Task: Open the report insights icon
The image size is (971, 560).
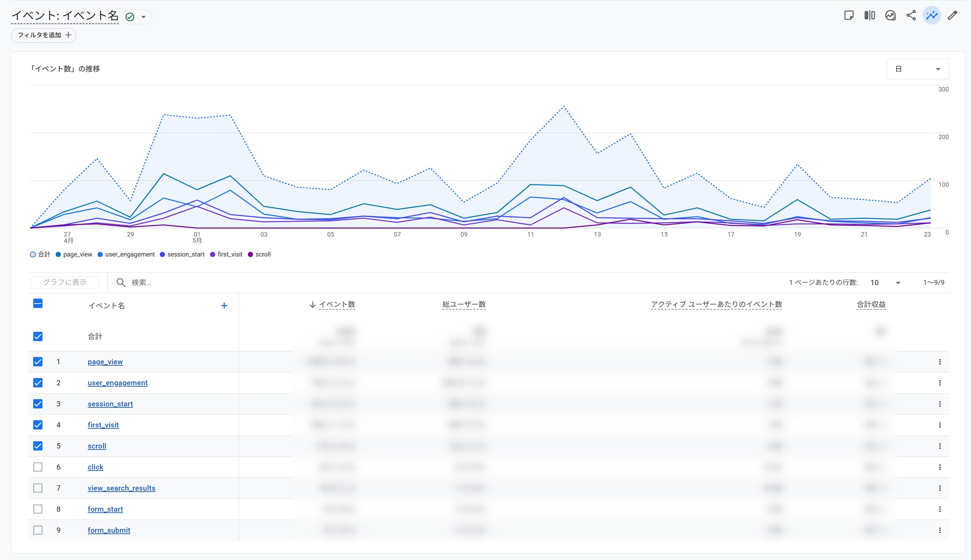Action: 890,16
